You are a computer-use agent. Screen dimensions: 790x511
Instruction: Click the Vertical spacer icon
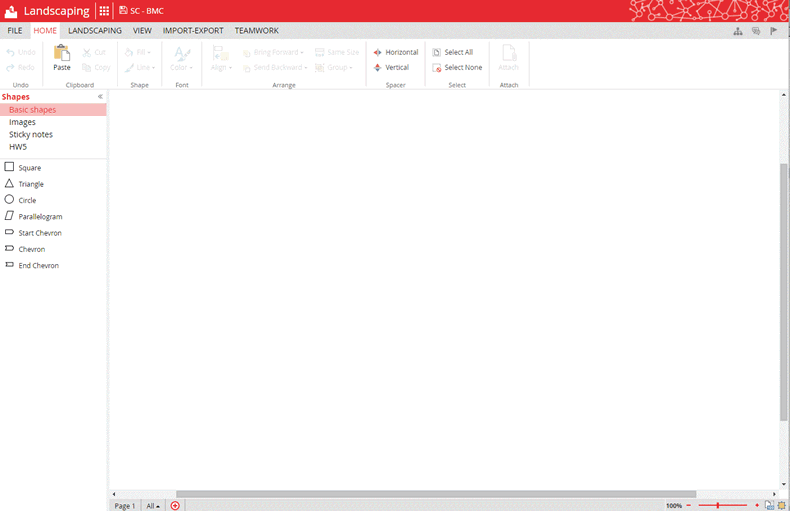coord(378,68)
